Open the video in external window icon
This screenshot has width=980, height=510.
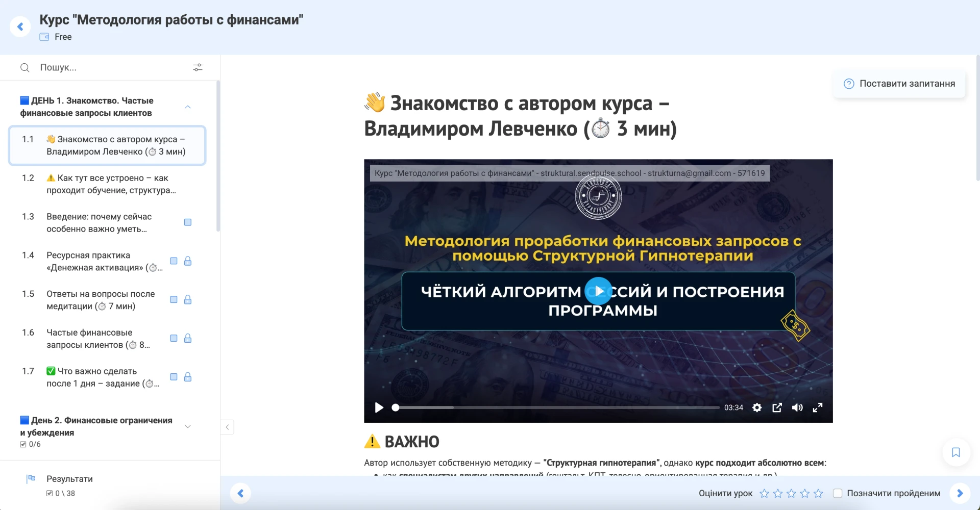[777, 407]
